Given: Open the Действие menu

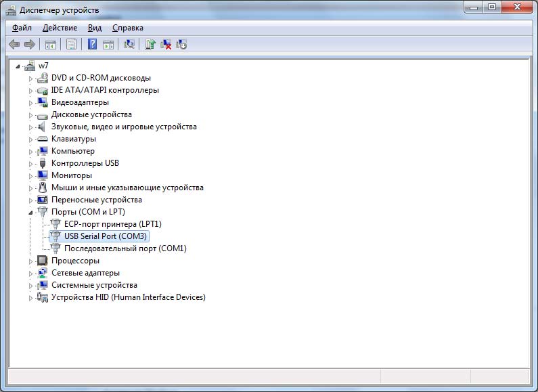Looking at the screenshot, I should (x=60, y=28).
